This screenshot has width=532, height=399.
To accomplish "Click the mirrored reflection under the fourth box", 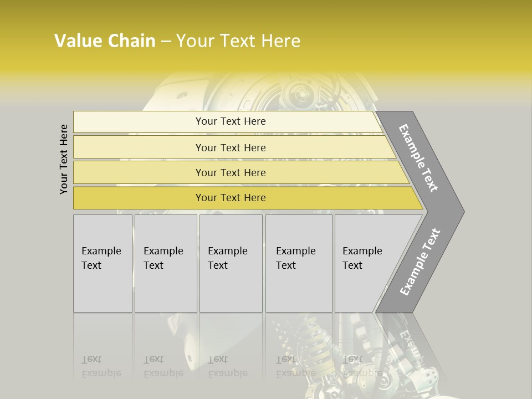I will (296, 366).
